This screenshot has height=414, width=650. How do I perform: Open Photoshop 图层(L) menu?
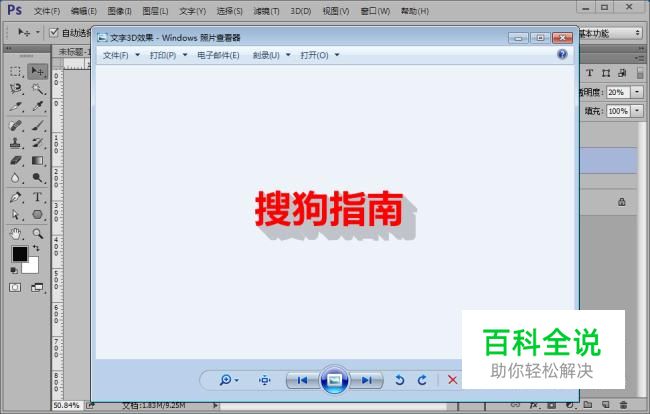click(155, 11)
